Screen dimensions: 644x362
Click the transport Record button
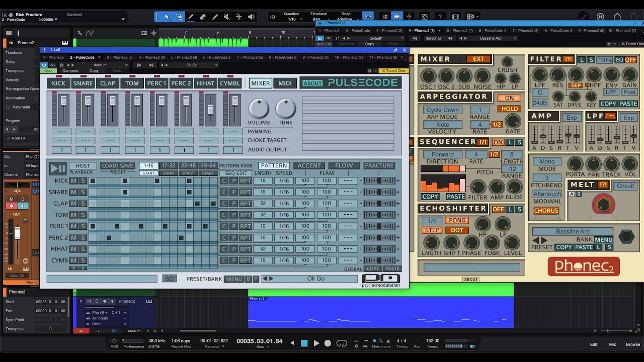point(328,343)
